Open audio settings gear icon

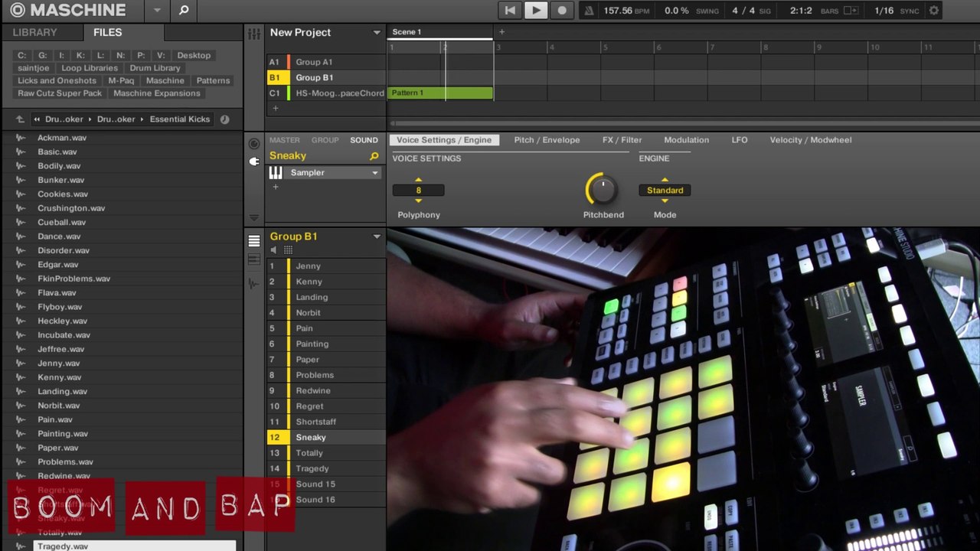(x=933, y=11)
